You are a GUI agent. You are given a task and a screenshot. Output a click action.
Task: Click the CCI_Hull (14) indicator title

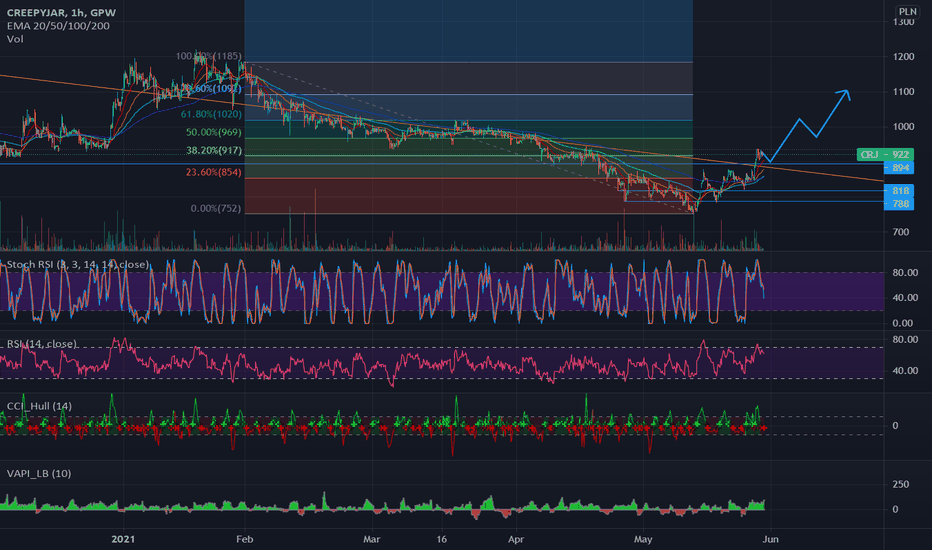point(39,406)
